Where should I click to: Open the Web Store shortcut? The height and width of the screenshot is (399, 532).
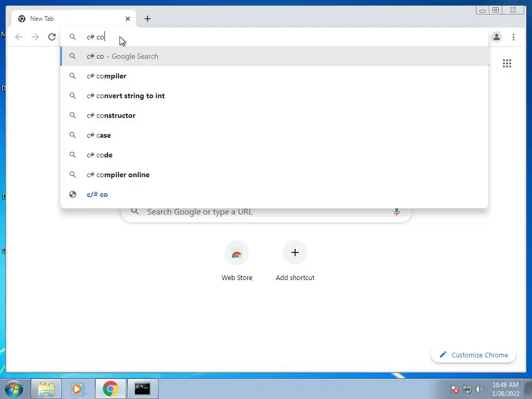click(237, 261)
